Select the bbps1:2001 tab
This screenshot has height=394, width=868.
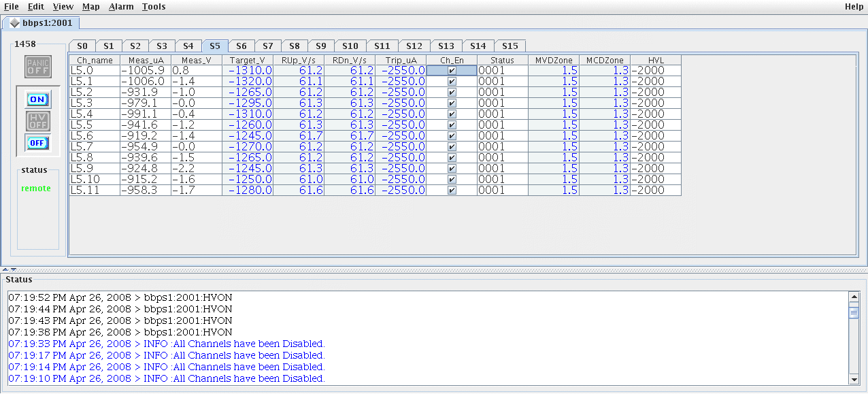point(42,22)
